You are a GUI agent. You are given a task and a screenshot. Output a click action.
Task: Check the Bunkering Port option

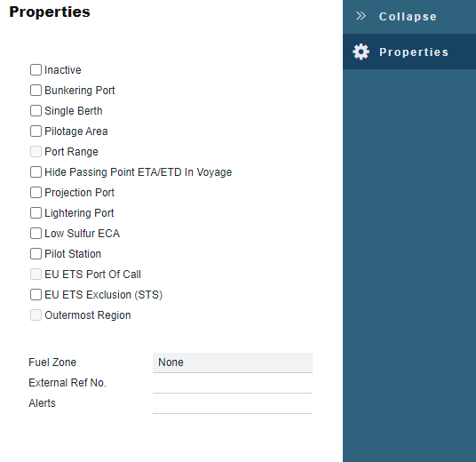[36, 91]
